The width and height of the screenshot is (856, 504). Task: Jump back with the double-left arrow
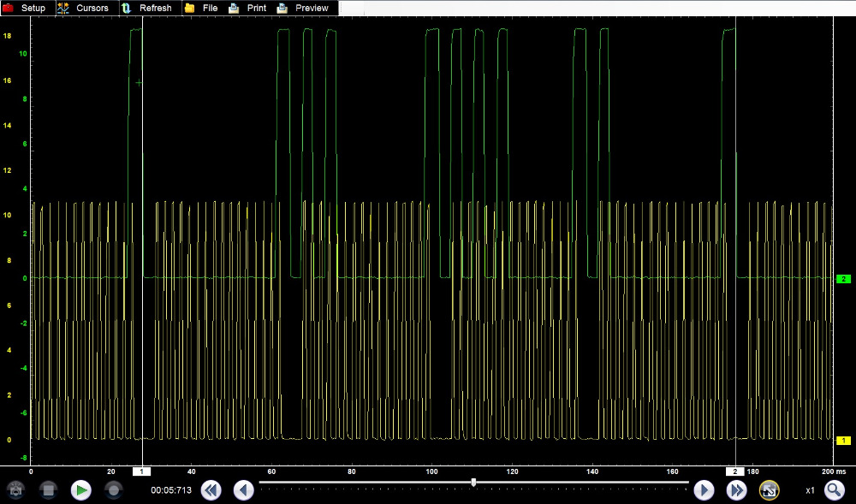[x=211, y=490]
